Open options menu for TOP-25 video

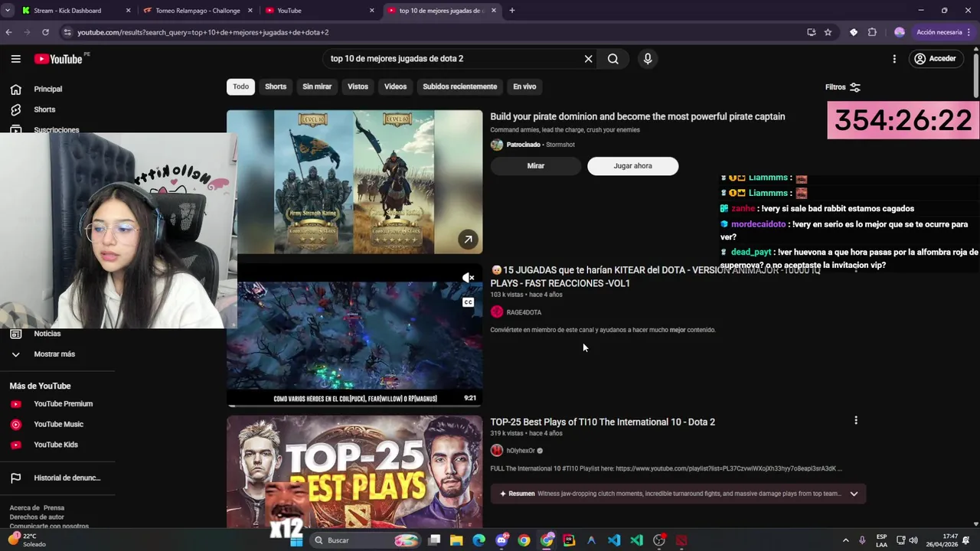tap(856, 420)
